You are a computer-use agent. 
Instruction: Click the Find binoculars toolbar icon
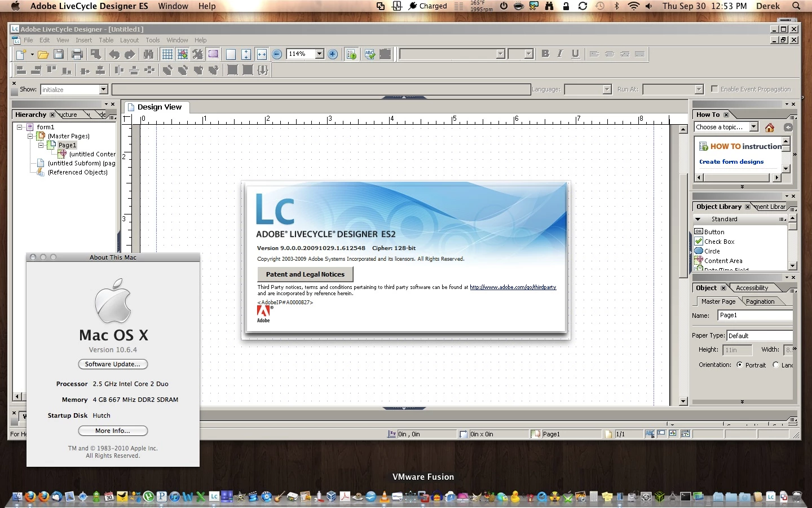[x=149, y=54]
